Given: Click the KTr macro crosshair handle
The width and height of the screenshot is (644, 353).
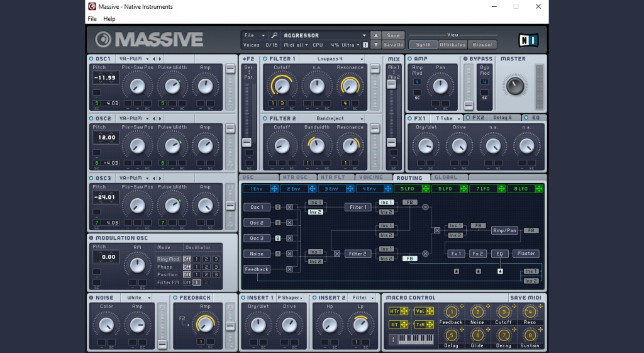Looking at the screenshot, I should click(404, 311).
